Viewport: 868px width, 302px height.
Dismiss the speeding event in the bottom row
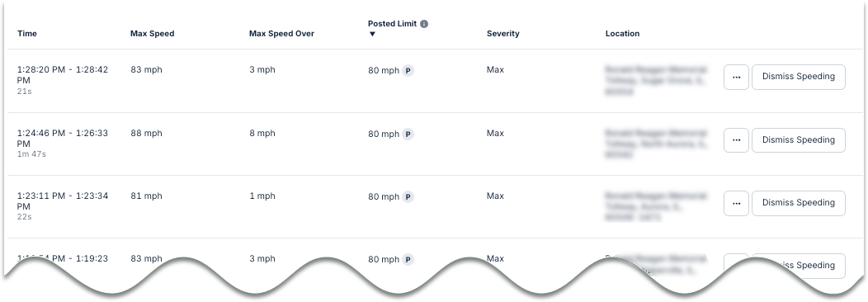[798, 266]
